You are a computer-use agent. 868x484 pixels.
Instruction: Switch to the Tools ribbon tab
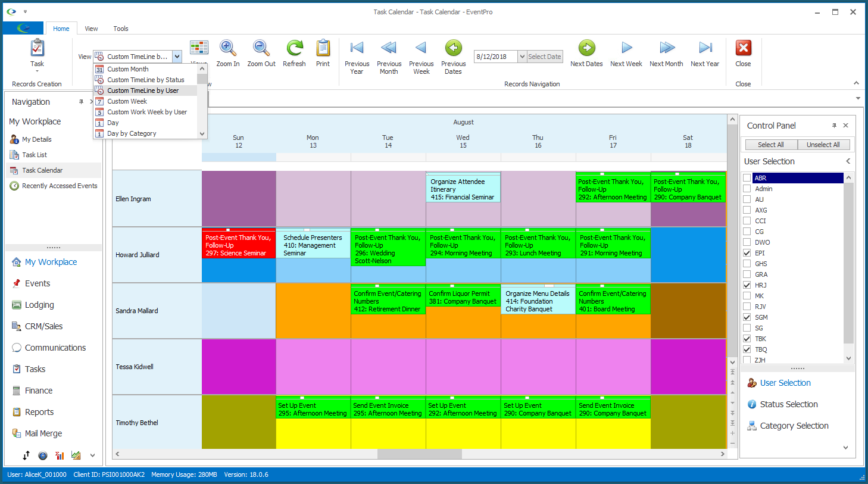(121, 29)
